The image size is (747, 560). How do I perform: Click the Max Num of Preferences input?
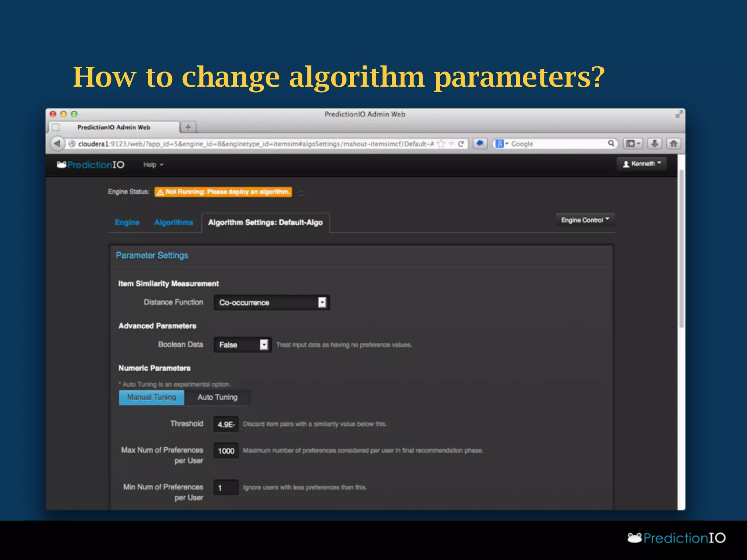point(226,451)
